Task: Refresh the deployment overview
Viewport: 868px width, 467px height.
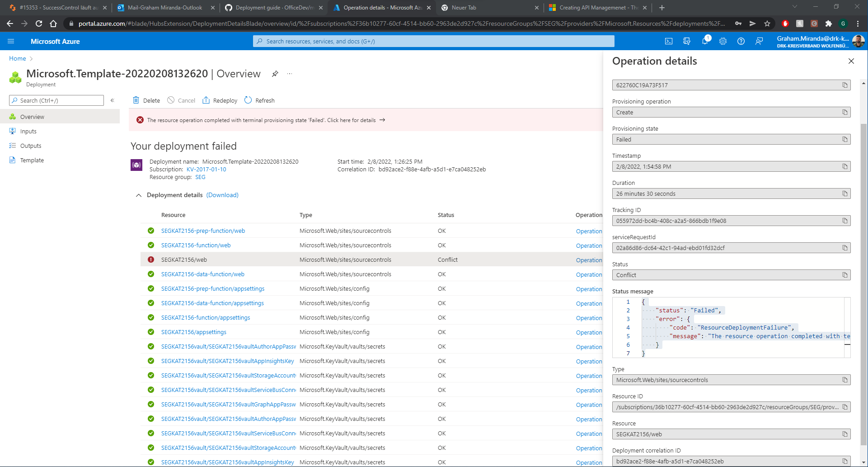Action: tap(259, 100)
